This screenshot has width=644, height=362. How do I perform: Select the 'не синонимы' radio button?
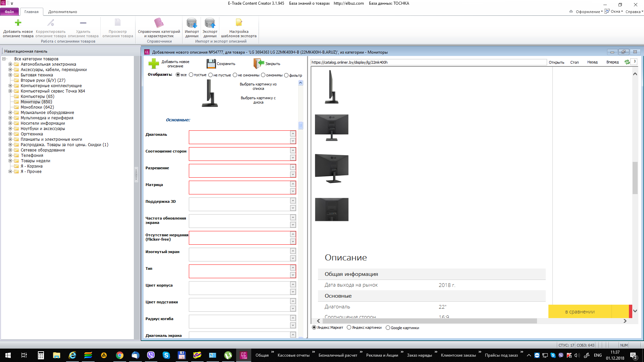pyautogui.click(x=235, y=75)
